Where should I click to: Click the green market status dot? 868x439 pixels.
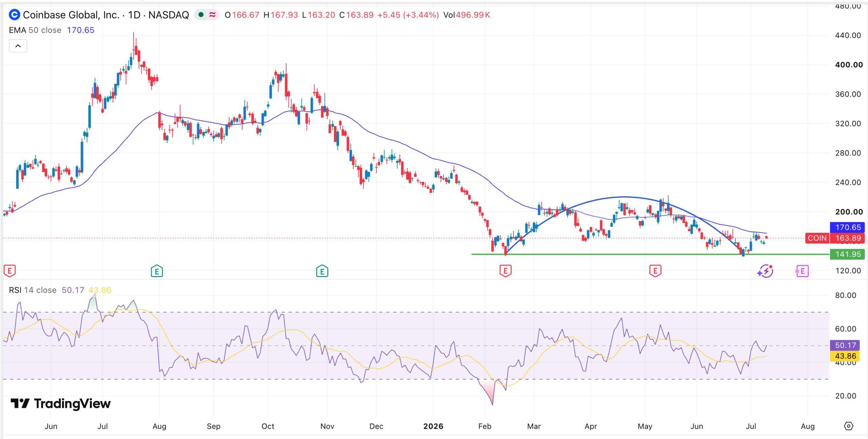tap(201, 15)
